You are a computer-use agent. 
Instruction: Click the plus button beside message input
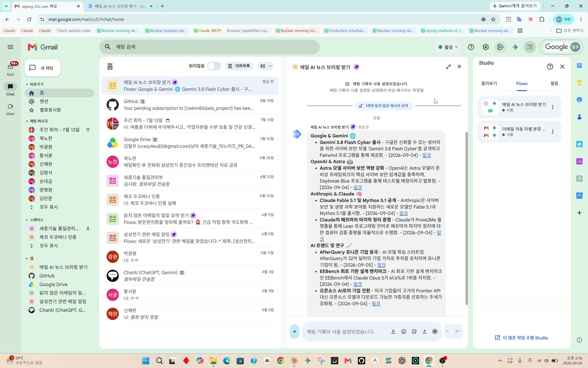click(294, 332)
